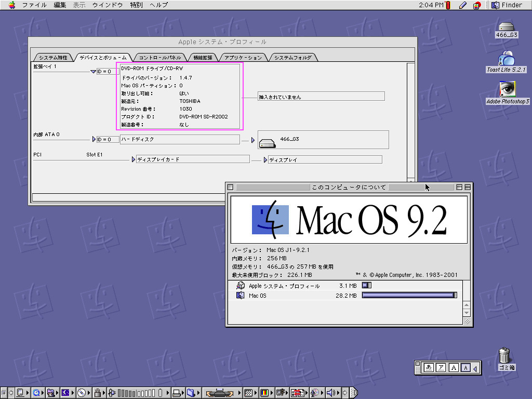Open the 編集 menu
The image size is (532, 399).
(60, 5)
